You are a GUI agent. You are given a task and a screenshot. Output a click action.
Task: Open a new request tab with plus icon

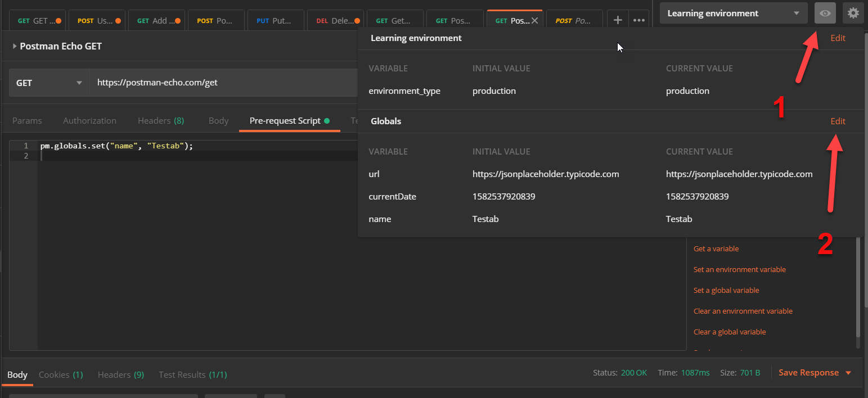pyautogui.click(x=618, y=20)
